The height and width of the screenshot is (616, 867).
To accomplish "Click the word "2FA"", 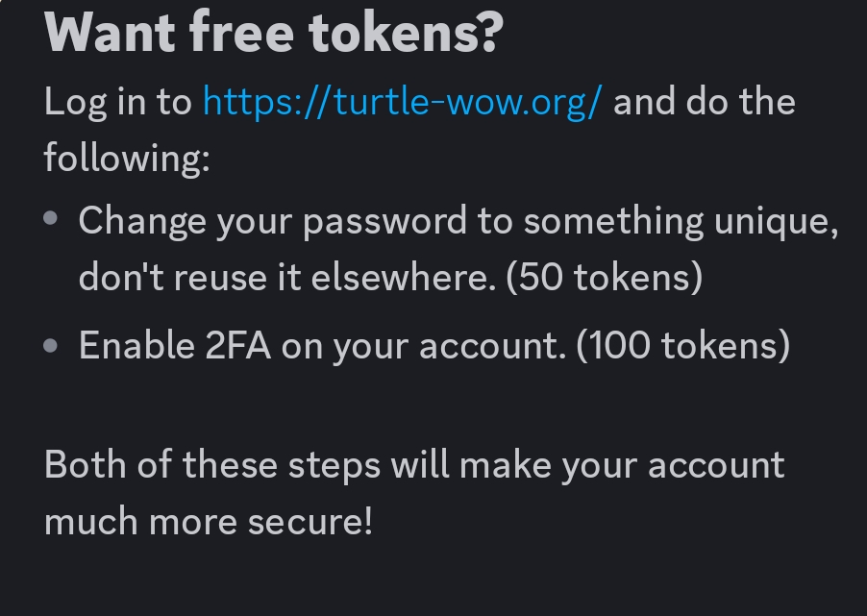I will tap(237, 346).
